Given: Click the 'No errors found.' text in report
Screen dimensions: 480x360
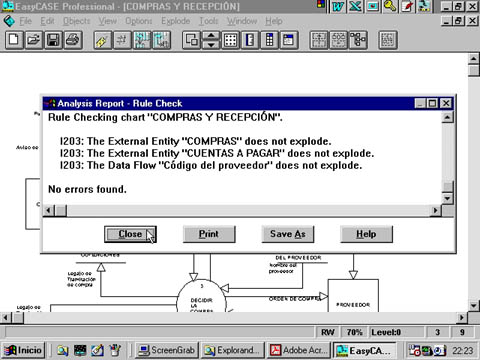Looking at the screenshot, I should (x=87, y=189).
